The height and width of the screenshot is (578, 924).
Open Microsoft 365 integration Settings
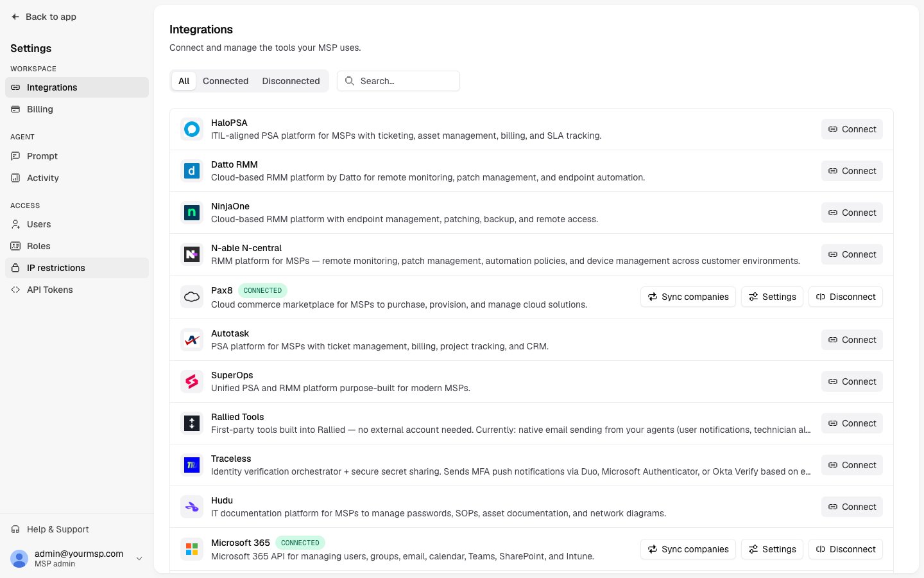(x=772, y=549)
